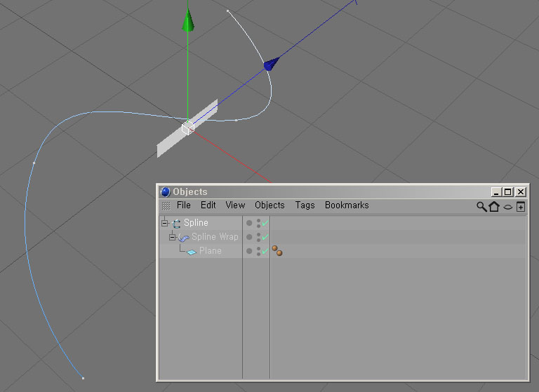539x392 pixels.
Task: Click the new panel plus icon
Action: click(521, 207)
